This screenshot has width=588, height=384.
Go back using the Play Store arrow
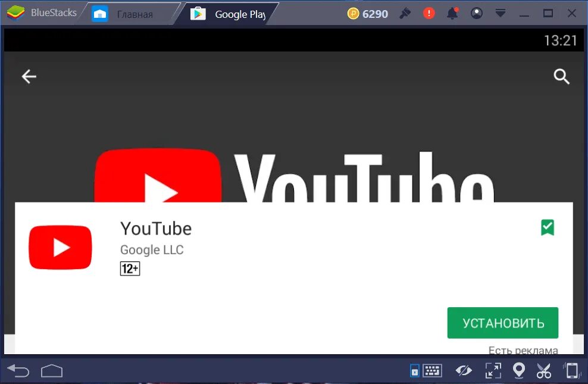pyautogui.click(x=29, y=76)
